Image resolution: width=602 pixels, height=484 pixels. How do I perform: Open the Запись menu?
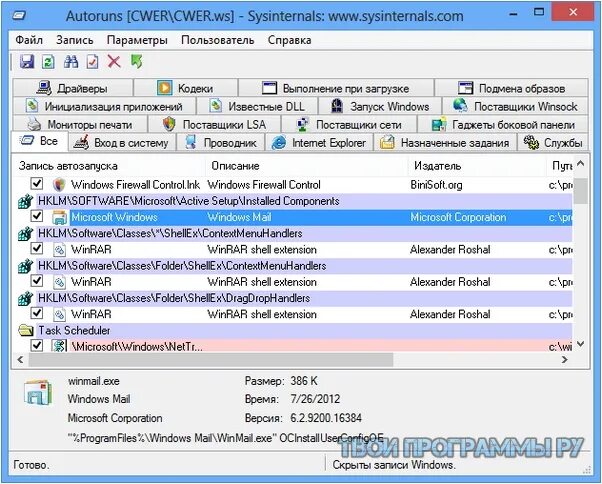click(x=74, y=40)
